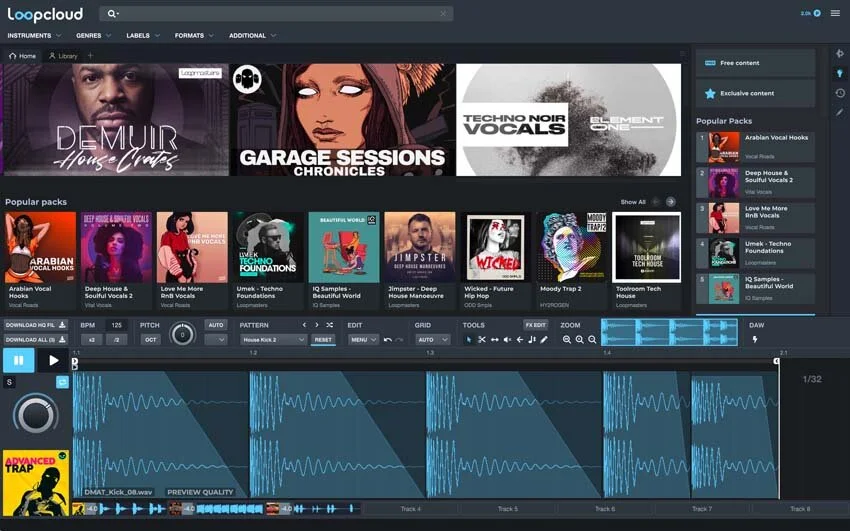This screenshot has width=850, height=531.
Task: Click the BPM 125 value field
Action: 117,325
